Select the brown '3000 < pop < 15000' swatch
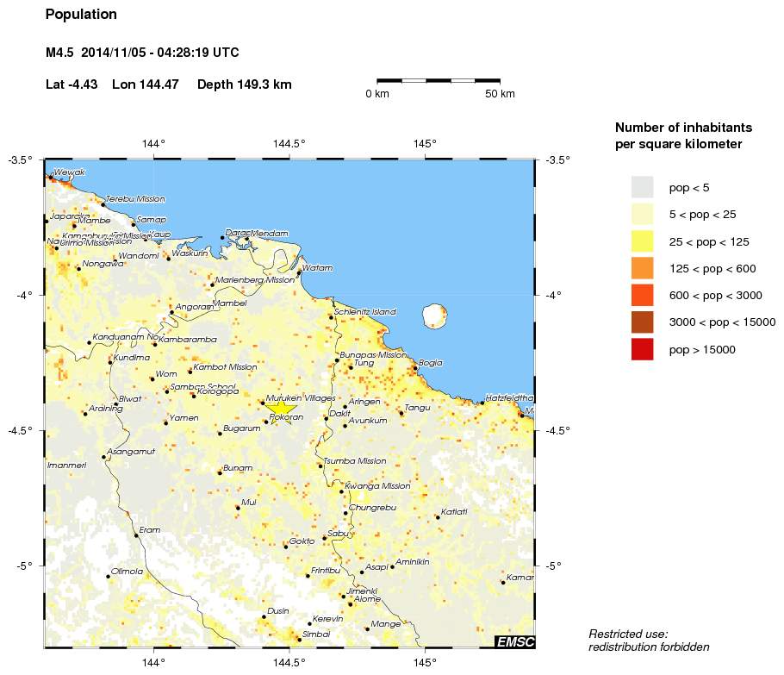 pos(642,322)
